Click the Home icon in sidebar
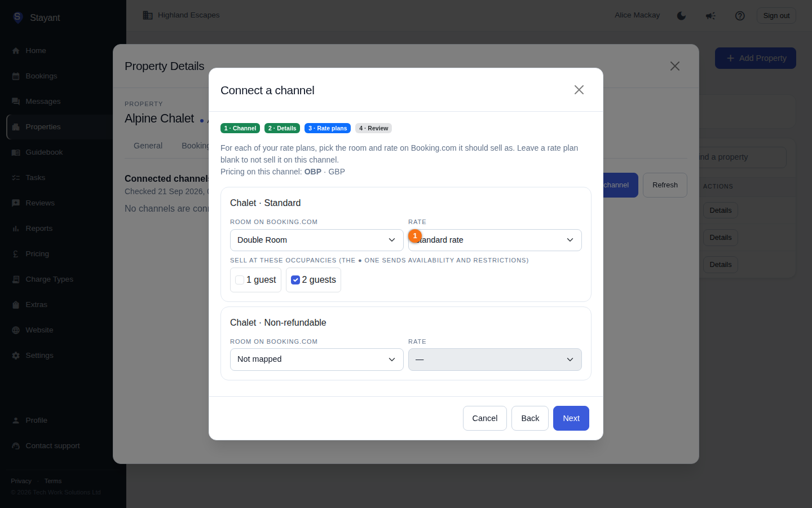 tap(16, 51)
